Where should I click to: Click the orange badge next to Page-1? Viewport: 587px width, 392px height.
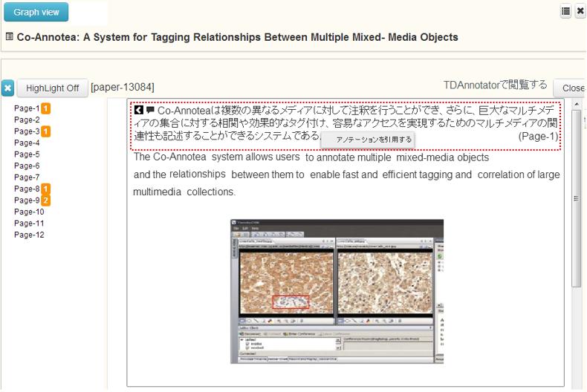pyautogui.click(x=45, y=108)
